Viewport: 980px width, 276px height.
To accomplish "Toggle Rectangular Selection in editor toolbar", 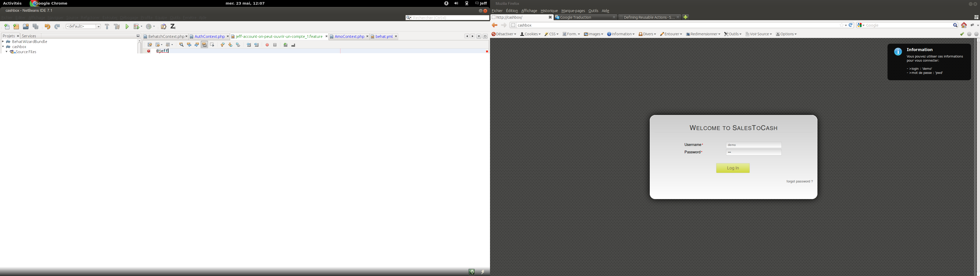I will (212, 45).
